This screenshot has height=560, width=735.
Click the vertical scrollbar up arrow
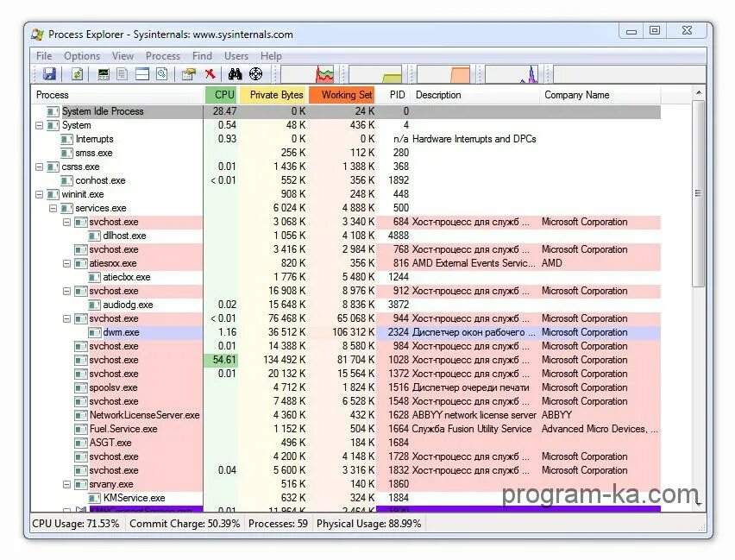pos(699,93)
